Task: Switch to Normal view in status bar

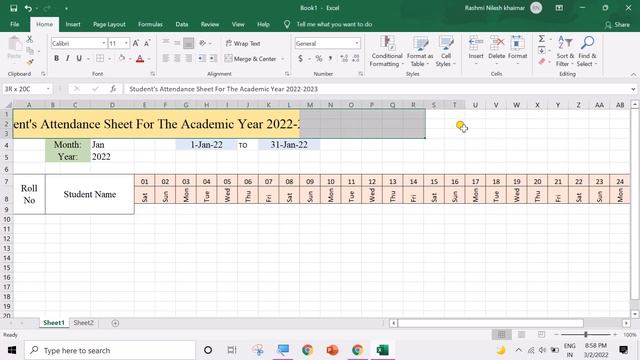Action: point(502,335)
